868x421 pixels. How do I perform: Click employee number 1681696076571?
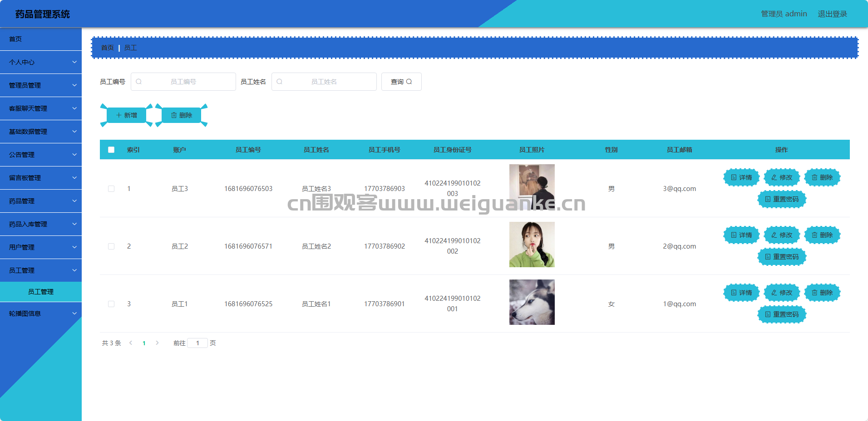(248, 246)
